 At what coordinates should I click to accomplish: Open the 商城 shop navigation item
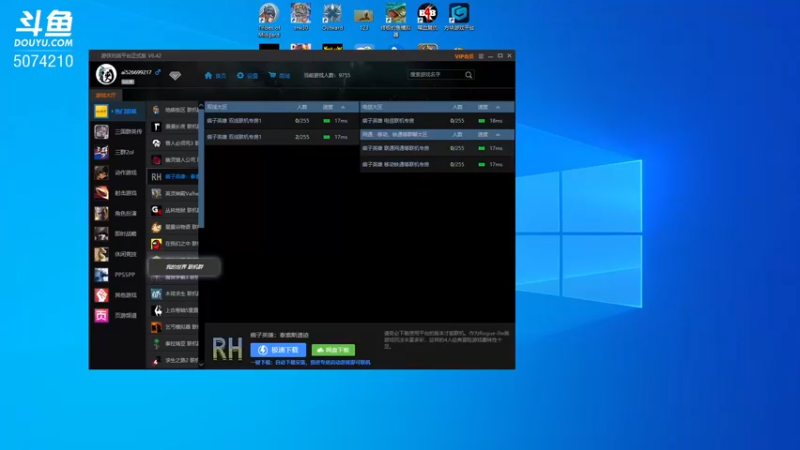tap(280, 76)
